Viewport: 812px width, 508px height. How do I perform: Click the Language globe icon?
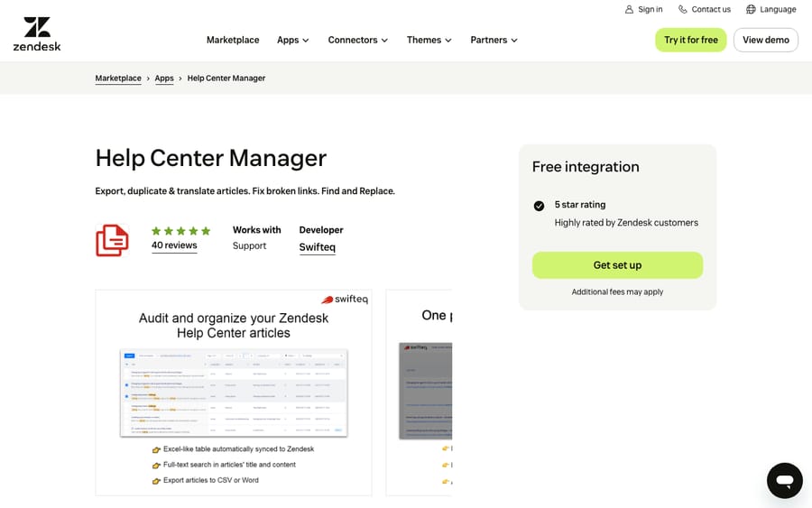click(751, 9)
